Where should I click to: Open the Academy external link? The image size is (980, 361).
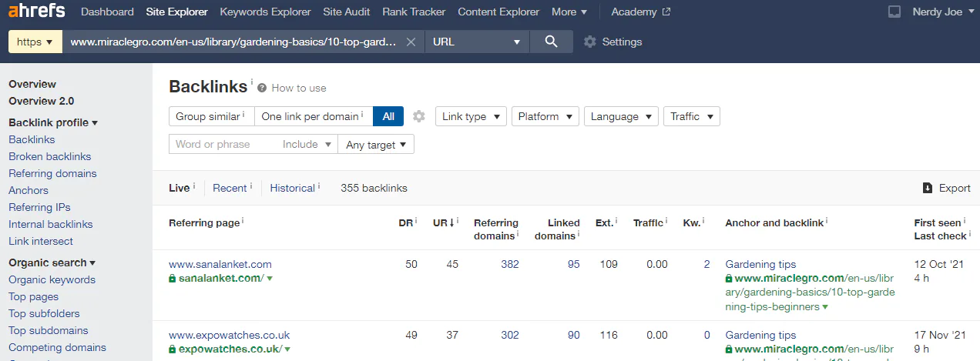[x=640, y=12]
